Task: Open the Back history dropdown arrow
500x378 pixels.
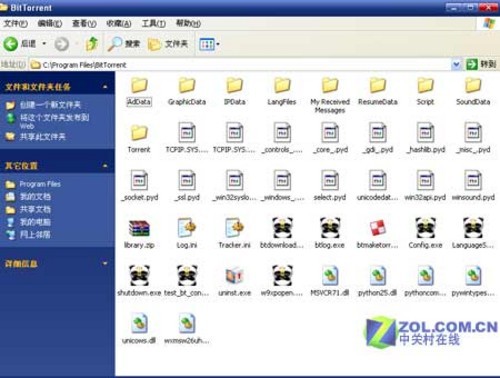Action: (x=44, y=43)
